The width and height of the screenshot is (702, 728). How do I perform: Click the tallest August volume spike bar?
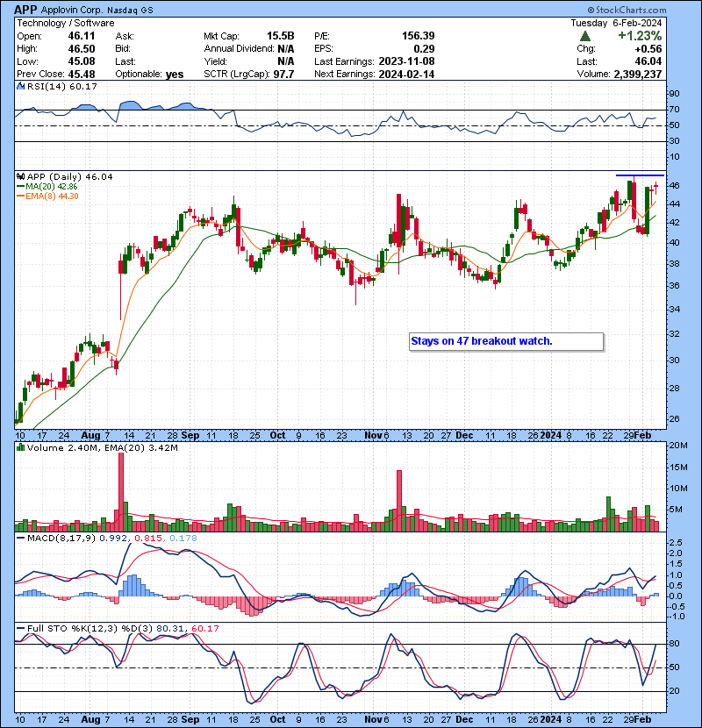[121, 492]
